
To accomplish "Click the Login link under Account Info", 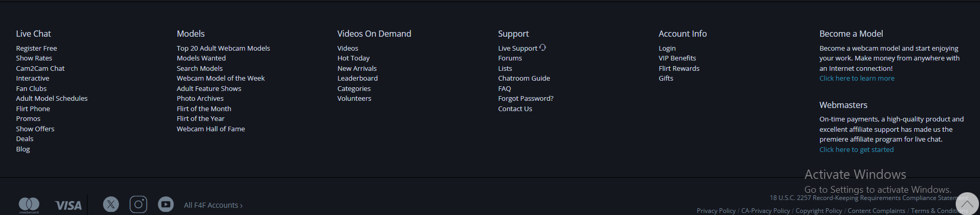I will pos(667,48).
